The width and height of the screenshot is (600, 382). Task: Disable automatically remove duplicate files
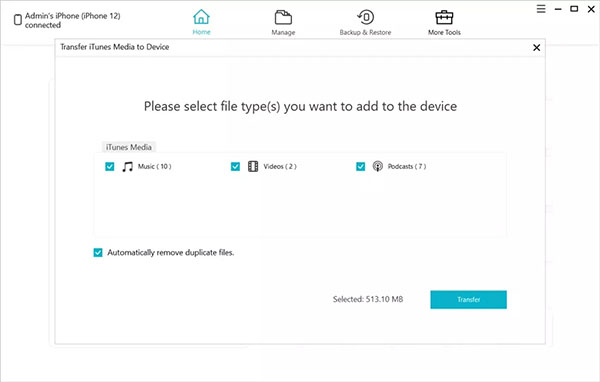[x=98, y=253]
